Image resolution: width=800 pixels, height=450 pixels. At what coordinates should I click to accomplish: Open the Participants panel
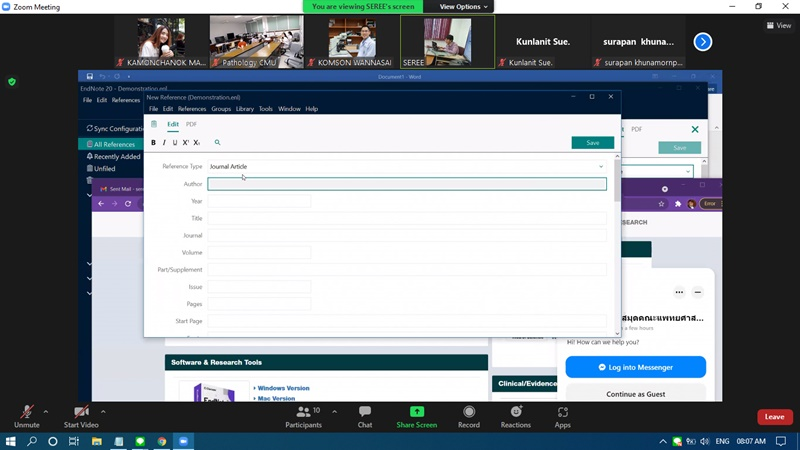303,412
